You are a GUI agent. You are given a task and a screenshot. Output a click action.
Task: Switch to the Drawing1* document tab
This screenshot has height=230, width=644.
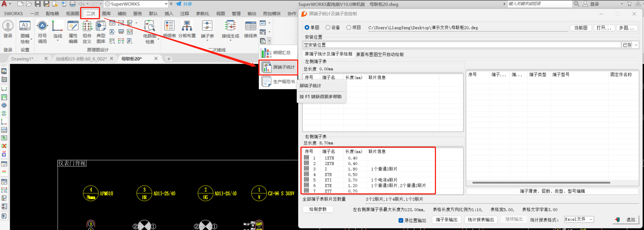pos(22,59)
